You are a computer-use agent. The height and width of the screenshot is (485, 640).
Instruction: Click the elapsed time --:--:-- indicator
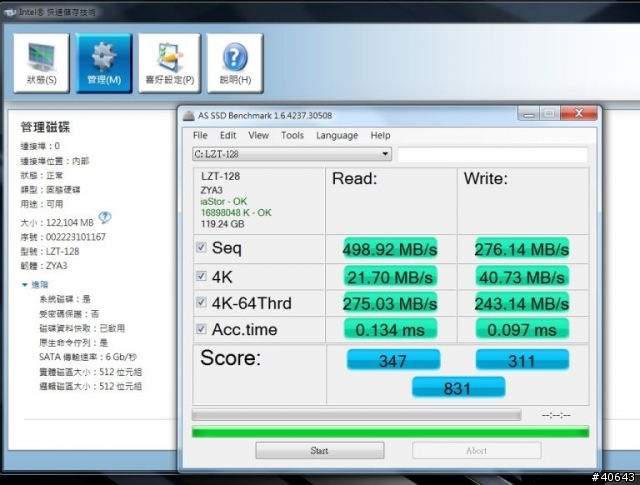tap(556, 415)
